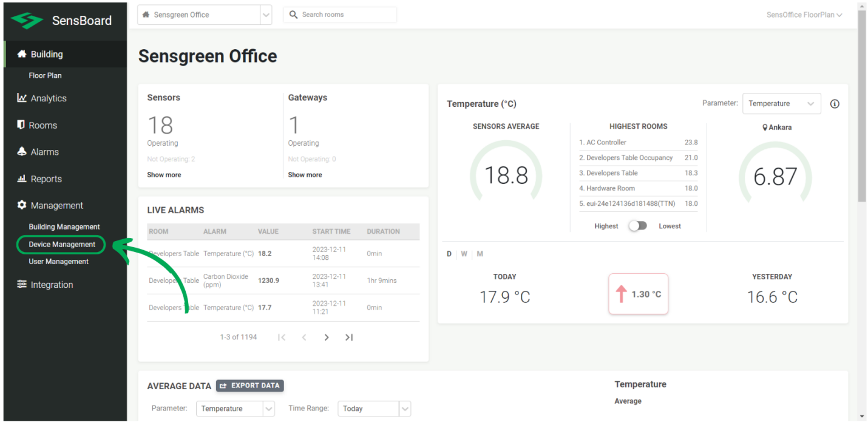The width and height of the screenshot is (868, 425).
Task: Open the Average Data Parameter dropdown
Action: (x=236, y=409)
